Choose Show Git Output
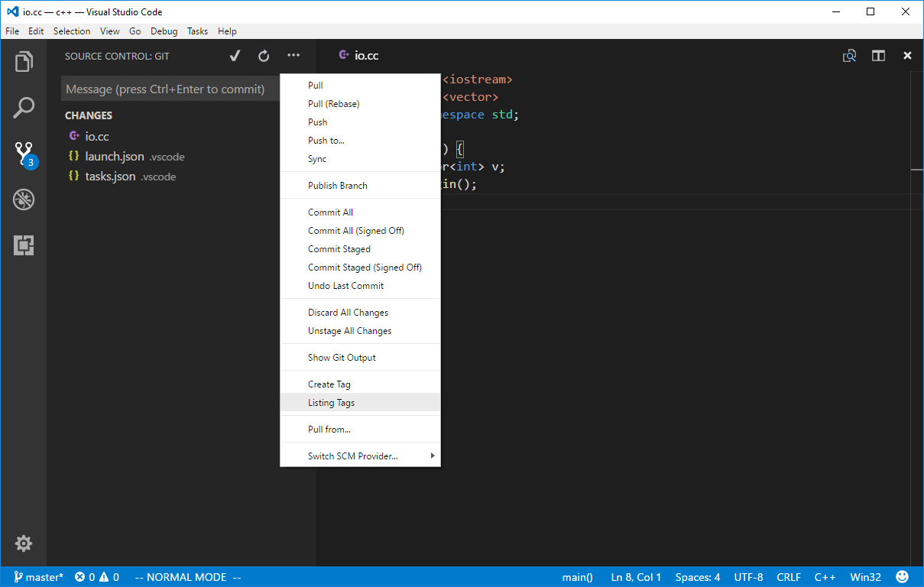The image size is (924, 587). coord(360,358)
